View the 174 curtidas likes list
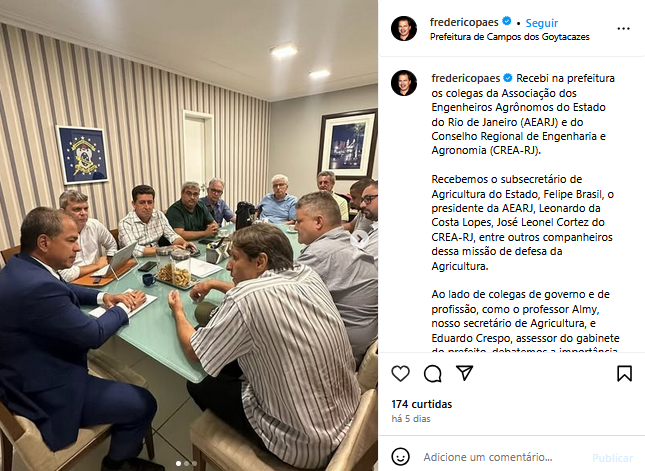The width and height of the screenshot is (645, 471). (422, 404)
